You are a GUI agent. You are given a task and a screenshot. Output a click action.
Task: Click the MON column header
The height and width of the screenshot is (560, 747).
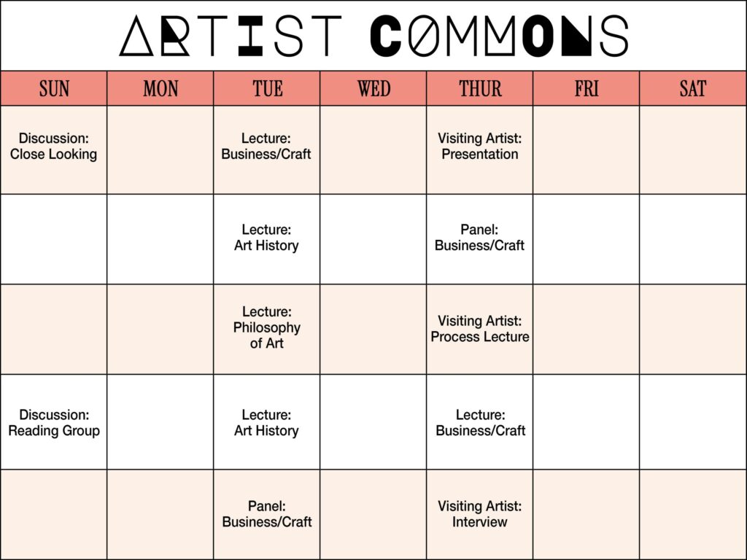click(x=160, y=88)
